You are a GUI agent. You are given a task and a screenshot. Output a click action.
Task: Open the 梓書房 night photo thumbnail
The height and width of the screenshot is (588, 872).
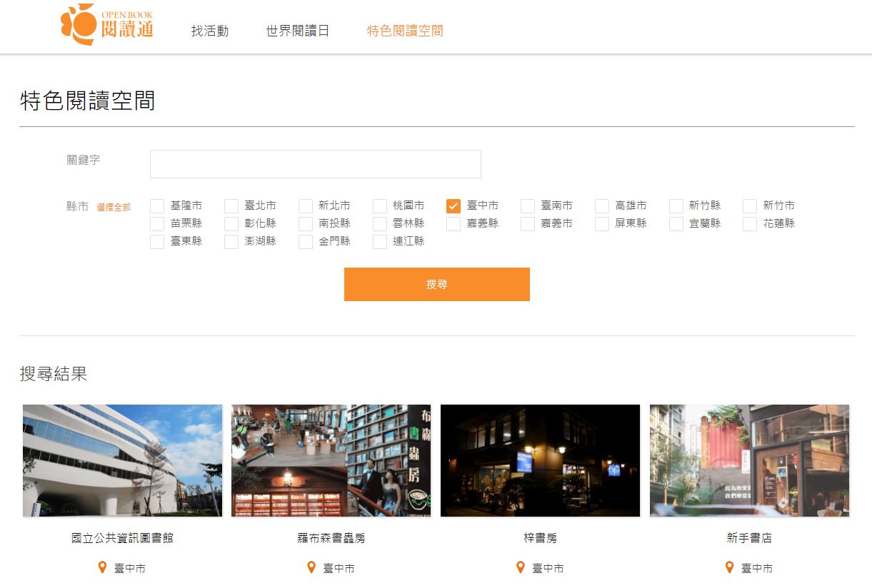coord(540,460)
